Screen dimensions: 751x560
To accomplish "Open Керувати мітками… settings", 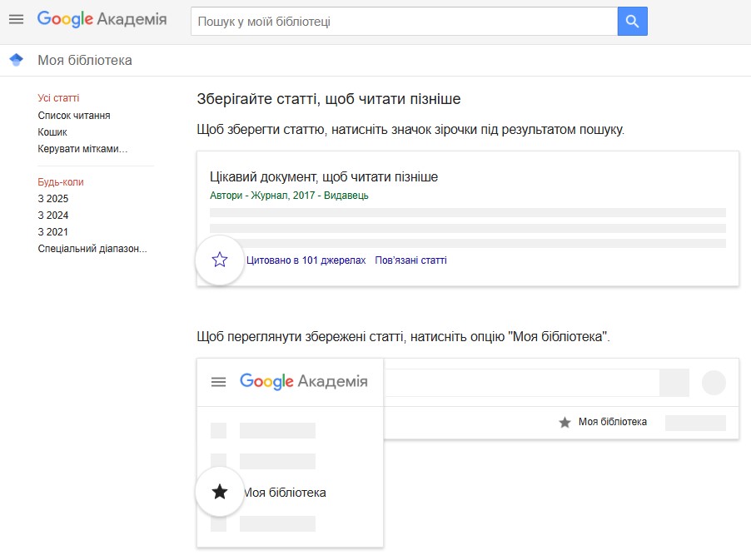I will tap(83, 149).
